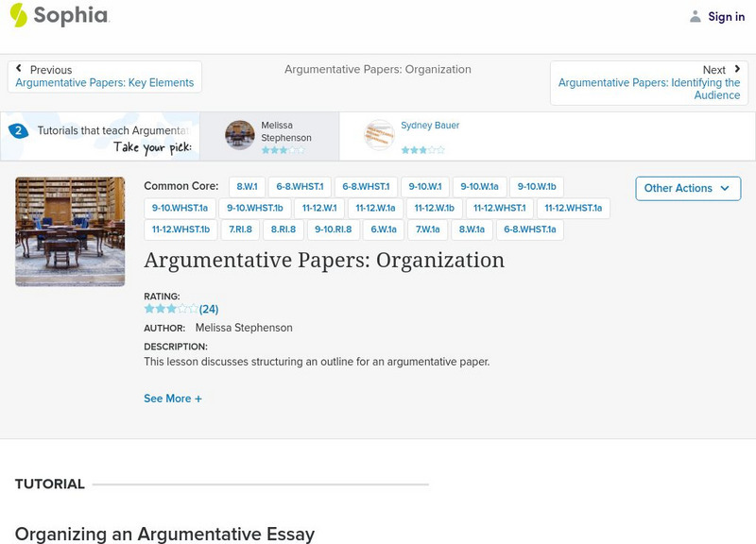Click the Previous left chevron arrow
756x544 pixels.
(x=19, y=68)
